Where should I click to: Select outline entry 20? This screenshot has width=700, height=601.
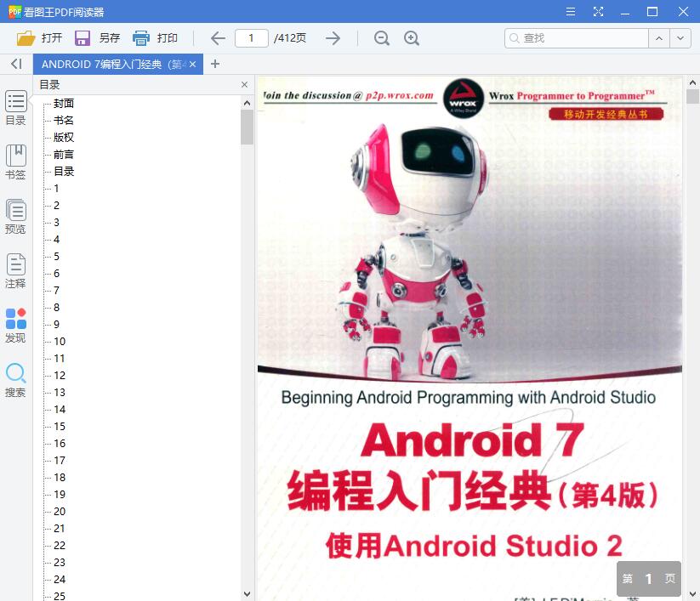[x=60, y=512]
